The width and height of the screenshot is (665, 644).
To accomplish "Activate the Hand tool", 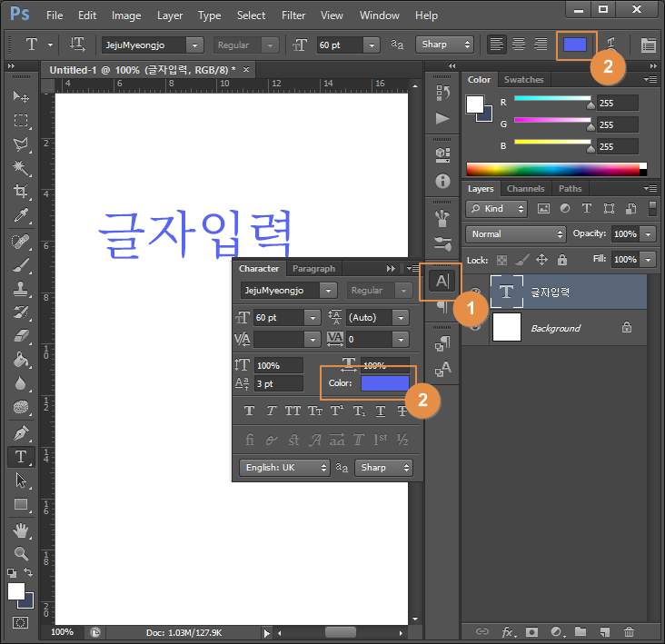I will click(20, 530).
